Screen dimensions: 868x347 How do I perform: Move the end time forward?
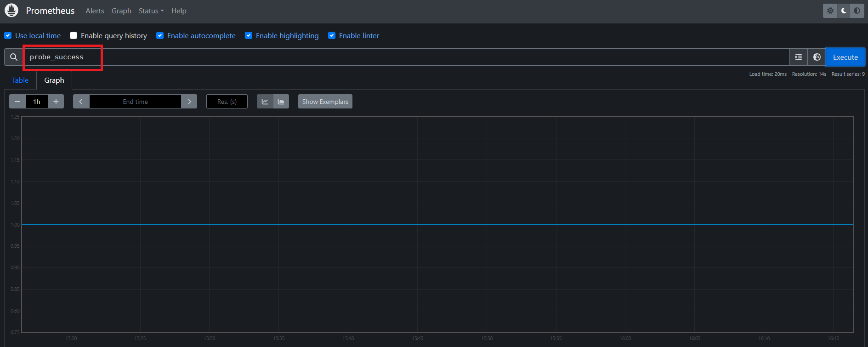coord(189,102)
